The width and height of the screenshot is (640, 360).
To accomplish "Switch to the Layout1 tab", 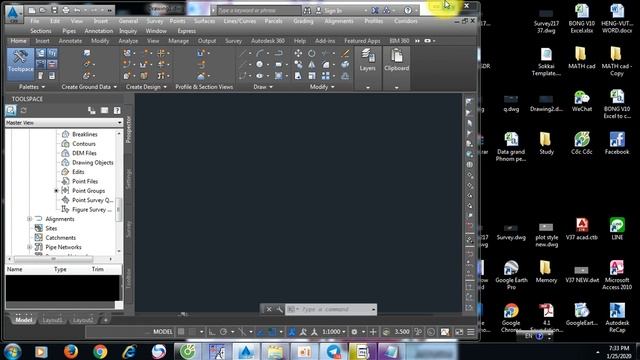I will click(x=53, y=320).
